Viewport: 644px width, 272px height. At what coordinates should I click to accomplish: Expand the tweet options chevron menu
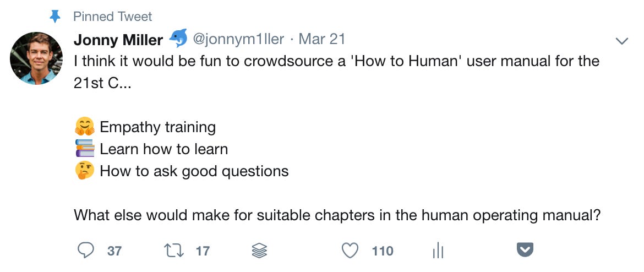coord(622,41)
